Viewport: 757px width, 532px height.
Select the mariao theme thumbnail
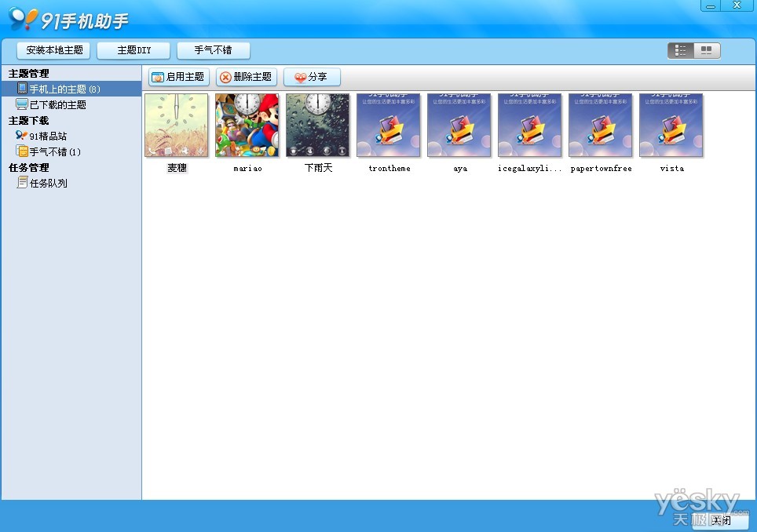click(x=247, y=126)
